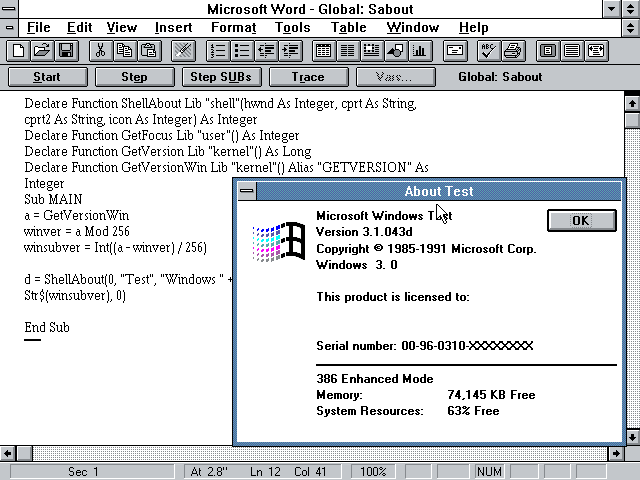Click the About Test title bar
Image resolution: width=640 pixels, height=480 pixels.
(x=439, y=191)
